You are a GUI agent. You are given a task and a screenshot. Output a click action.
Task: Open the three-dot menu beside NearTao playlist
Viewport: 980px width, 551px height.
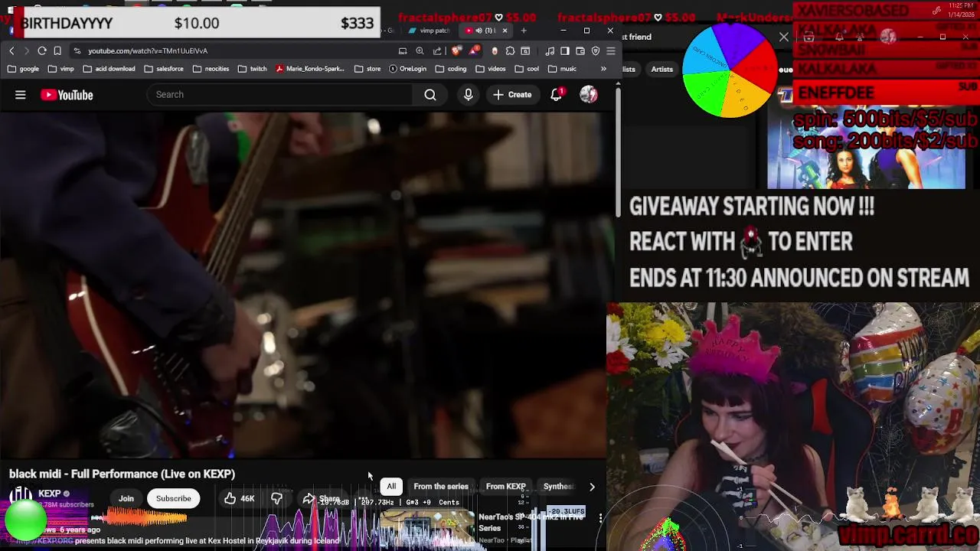click(601, 519)
